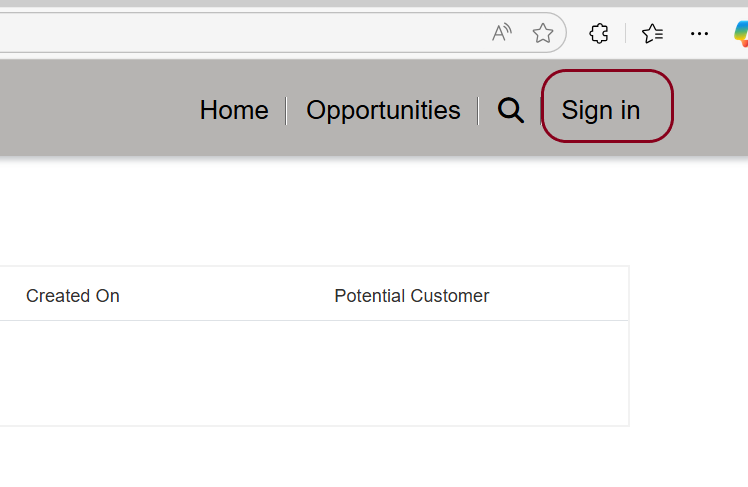Open the Favorites list icon

tap(652, 33)
